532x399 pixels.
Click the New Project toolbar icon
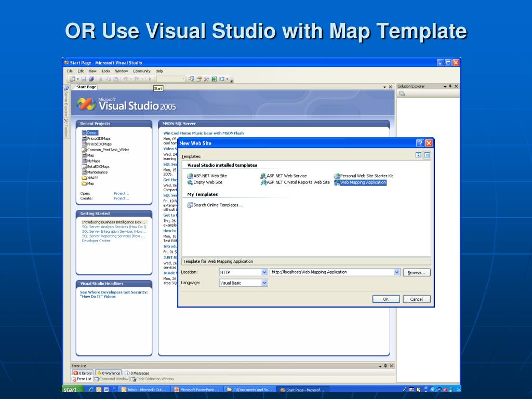point(72,79)
